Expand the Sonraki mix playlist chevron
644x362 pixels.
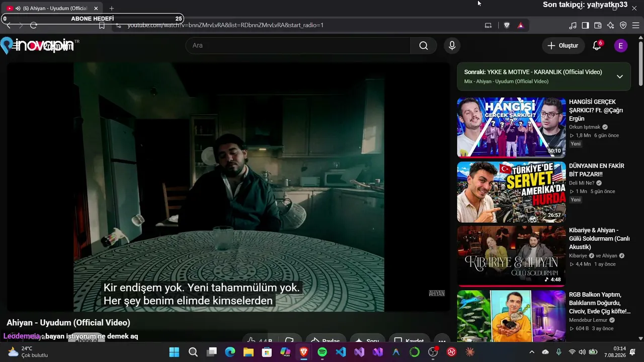click(x=620, y=76)
